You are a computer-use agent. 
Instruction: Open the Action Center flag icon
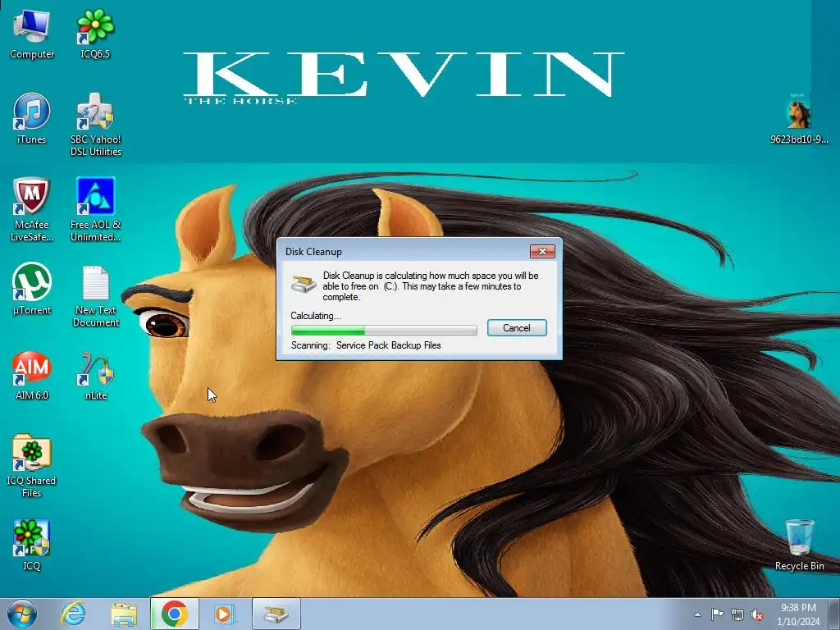point(717,614)
